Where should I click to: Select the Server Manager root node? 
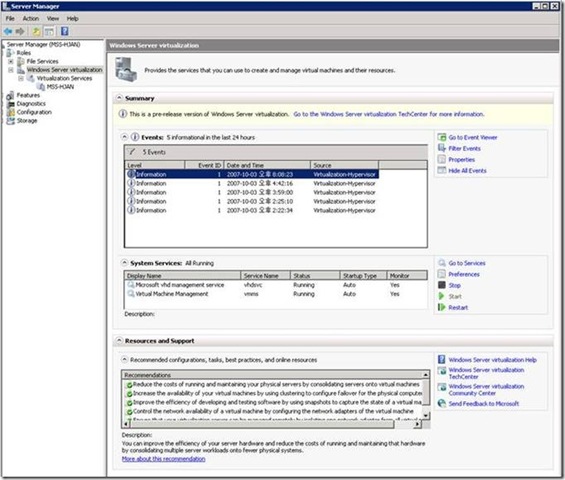coord(44,45)
